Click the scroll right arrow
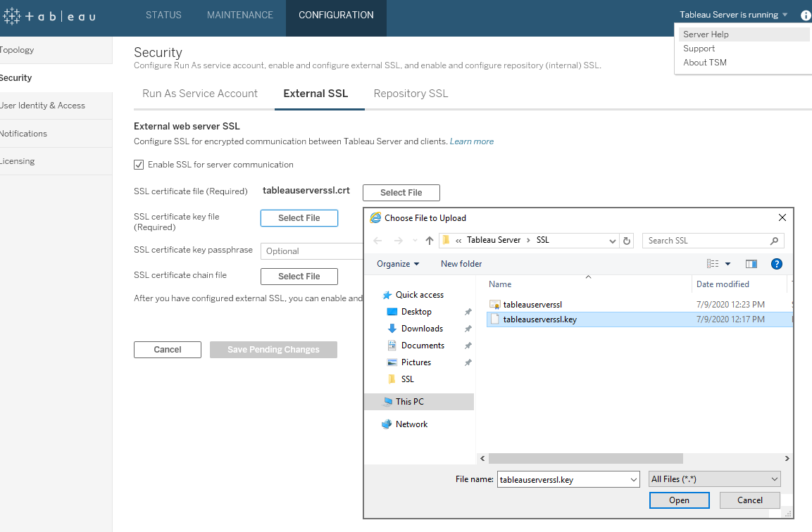 (787, 459)
